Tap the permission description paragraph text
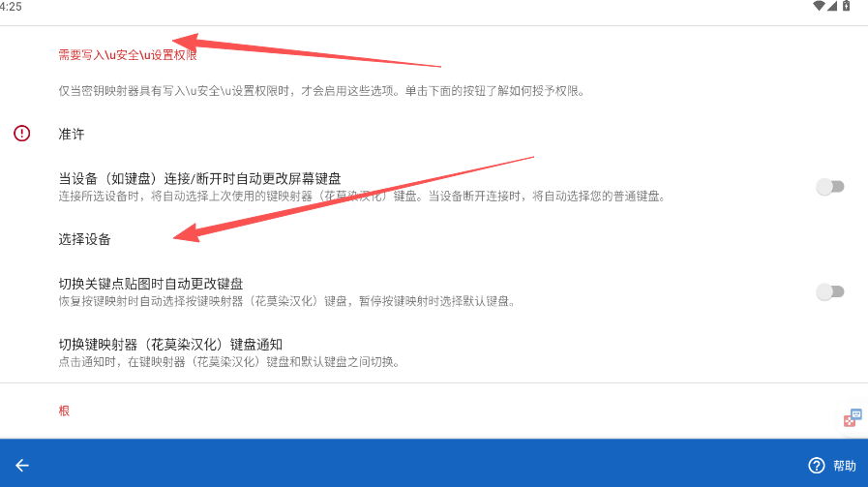Screen dimensions: 868x487 point(321,91)
